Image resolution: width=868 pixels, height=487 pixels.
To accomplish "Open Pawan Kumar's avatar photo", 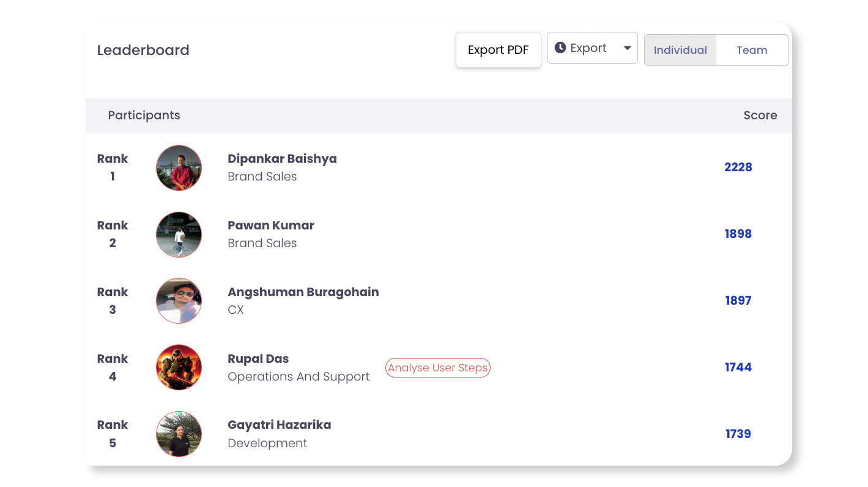I will 179,234.
